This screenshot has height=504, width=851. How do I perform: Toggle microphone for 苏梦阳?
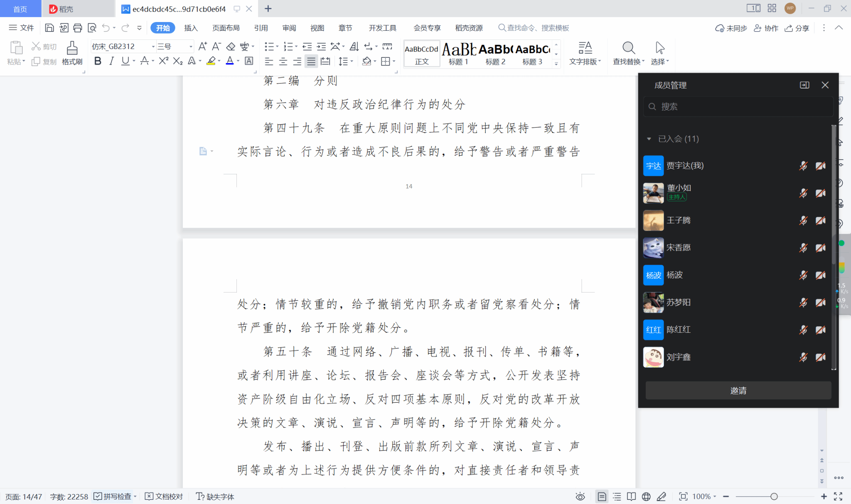[x=803, y=302]
